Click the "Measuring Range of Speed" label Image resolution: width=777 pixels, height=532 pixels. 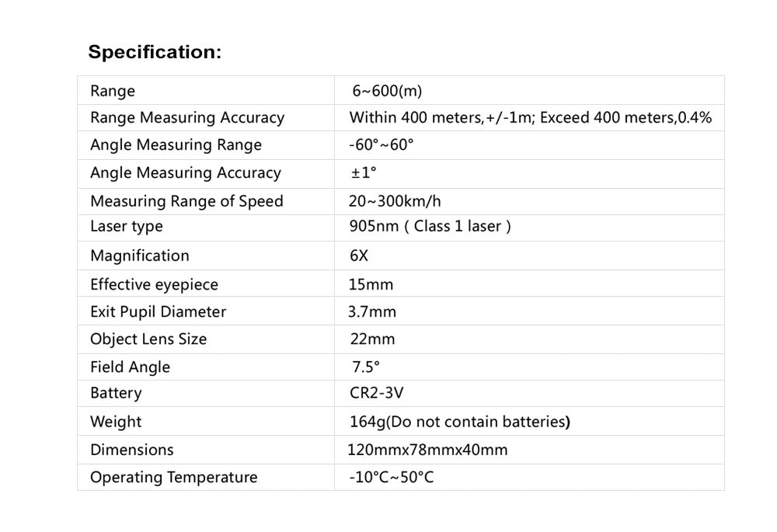coord(186,201)
